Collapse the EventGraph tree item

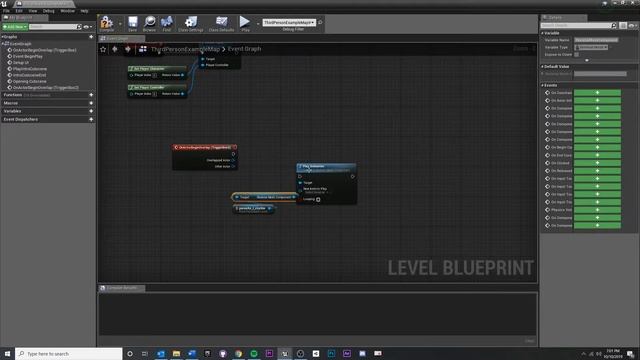coord(3,43)
